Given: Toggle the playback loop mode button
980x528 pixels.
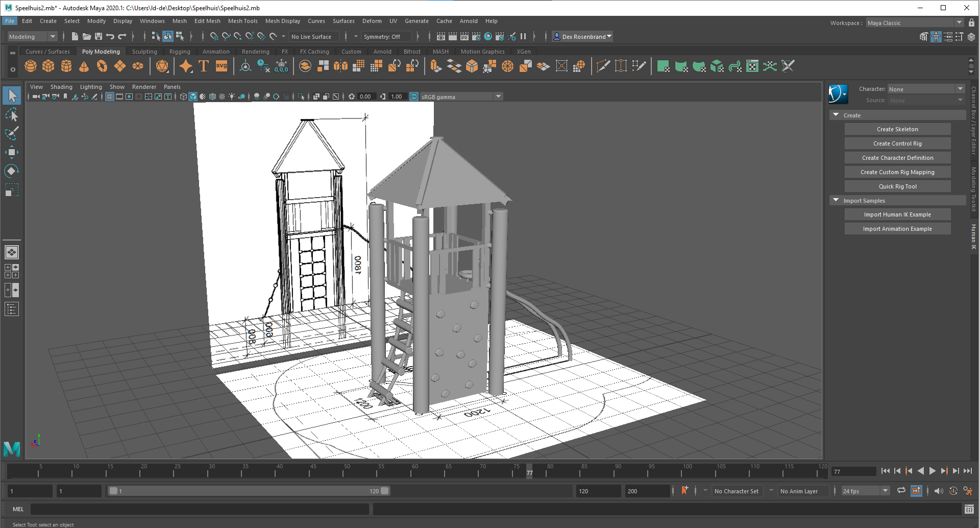Looking at the screenshot, I should coord(901,491).
